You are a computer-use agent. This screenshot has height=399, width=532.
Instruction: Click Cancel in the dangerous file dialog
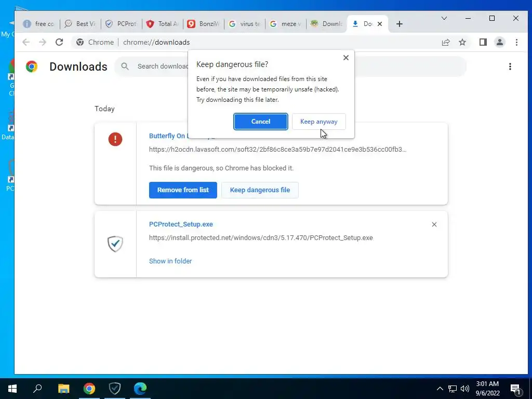coord(261,122)
